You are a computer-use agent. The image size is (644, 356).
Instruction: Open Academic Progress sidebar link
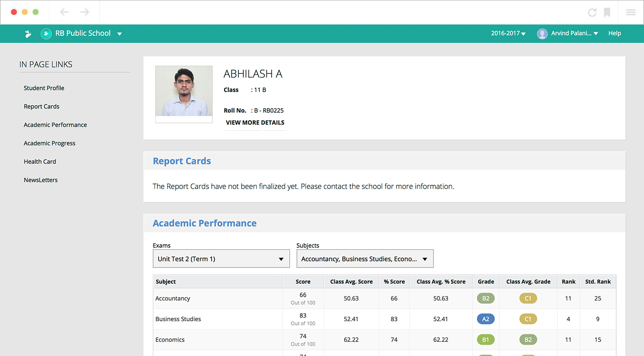pos(49,143)
